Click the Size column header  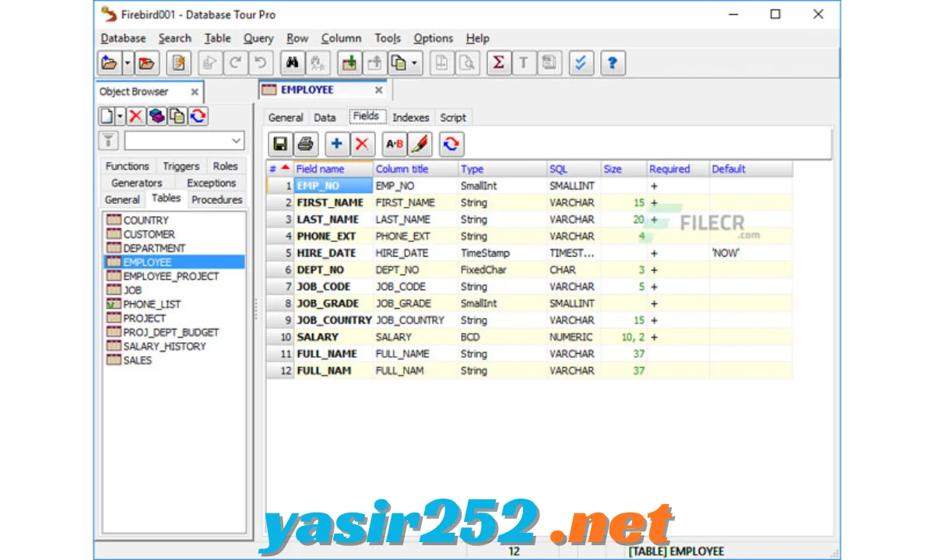point(624,169)
